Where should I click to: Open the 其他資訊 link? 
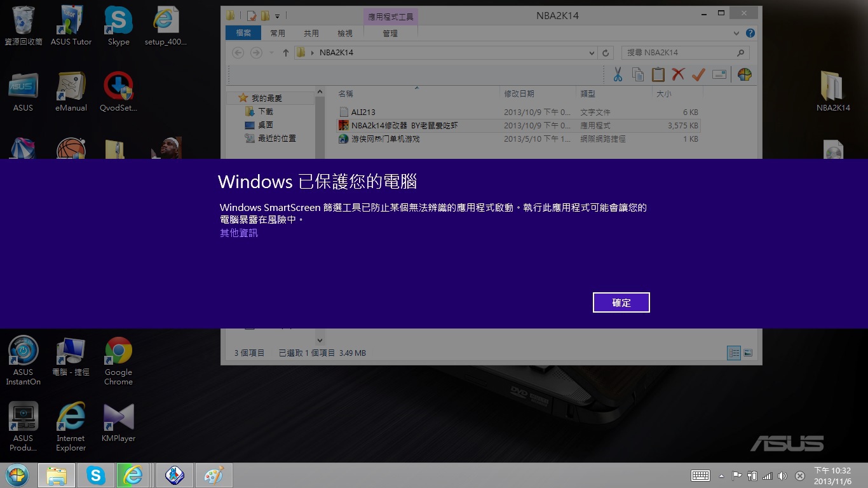click(x=239, y=233)
